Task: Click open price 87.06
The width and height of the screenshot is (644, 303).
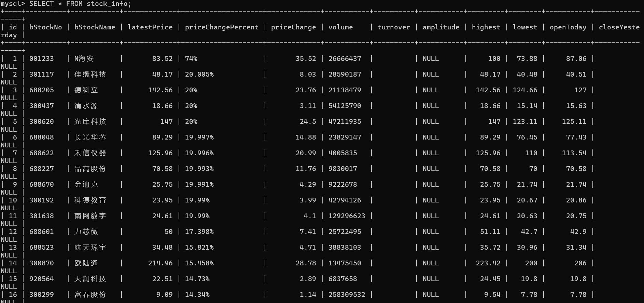Action: click(x=576, y=58)
